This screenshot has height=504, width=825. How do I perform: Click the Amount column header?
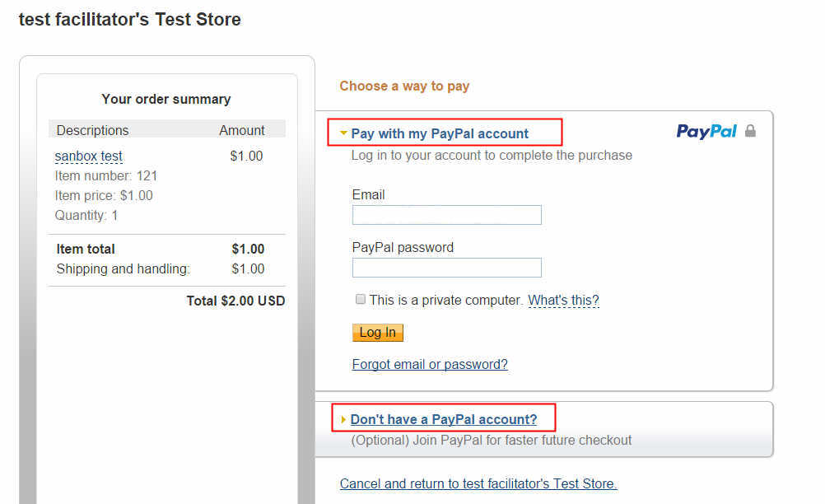(242, 130)
